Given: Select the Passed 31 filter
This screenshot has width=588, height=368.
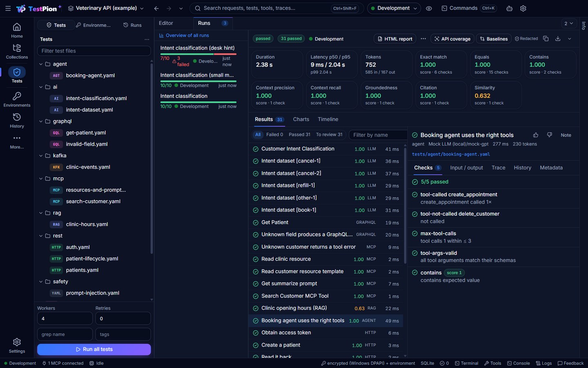Looking at the screenshot, I should pos(299,135).
